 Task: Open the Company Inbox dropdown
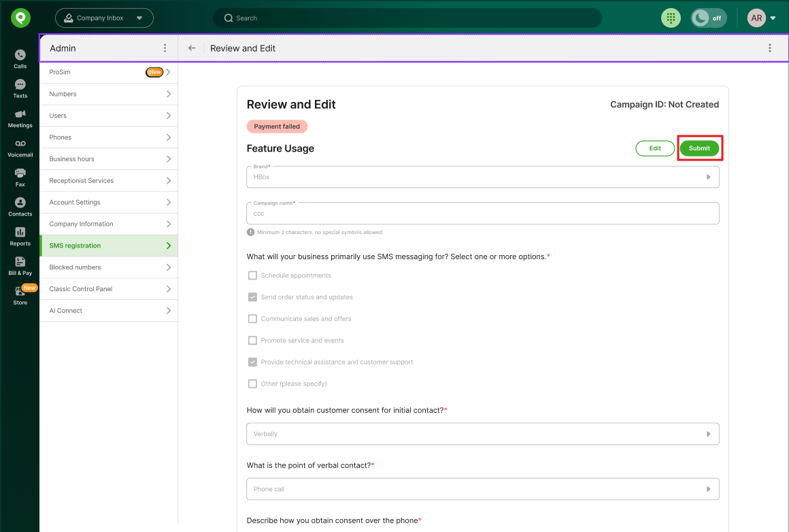104,18
